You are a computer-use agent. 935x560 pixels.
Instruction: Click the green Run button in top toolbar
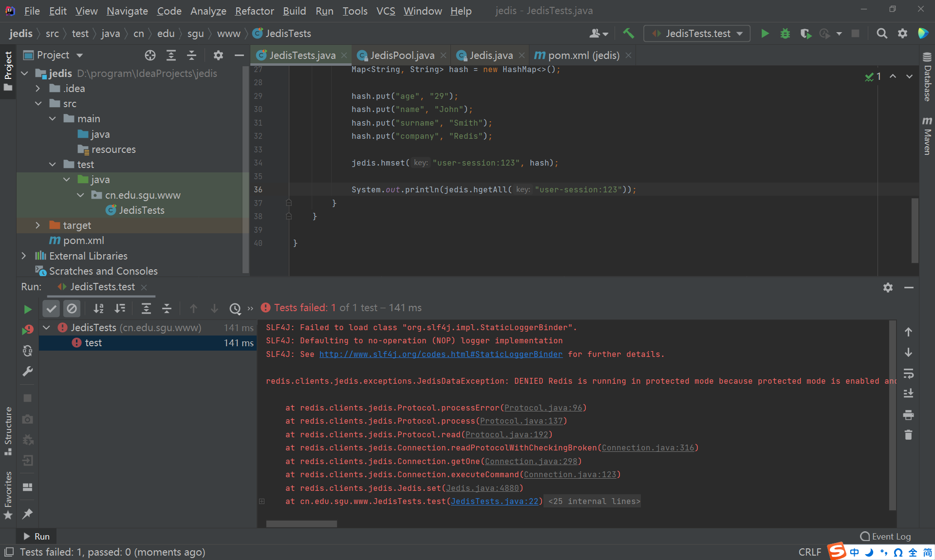(765, 33)
